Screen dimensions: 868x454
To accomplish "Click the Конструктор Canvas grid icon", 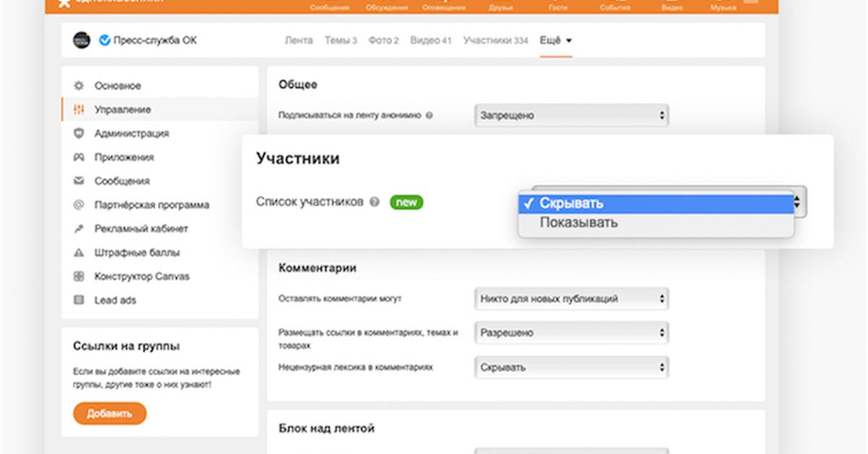I will pyautogui.click(x=79, y=277).
